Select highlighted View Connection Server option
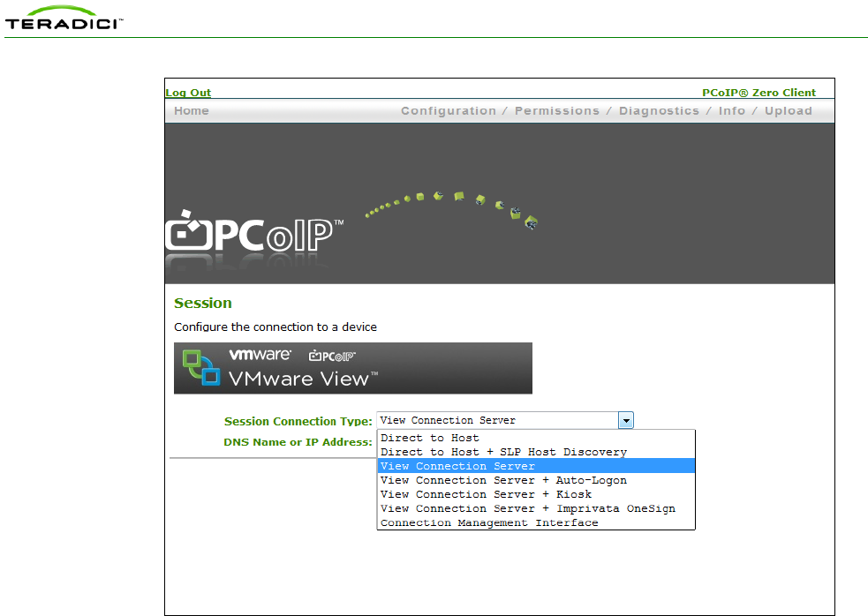The image size is (868, 616). (x=536, y=466)
